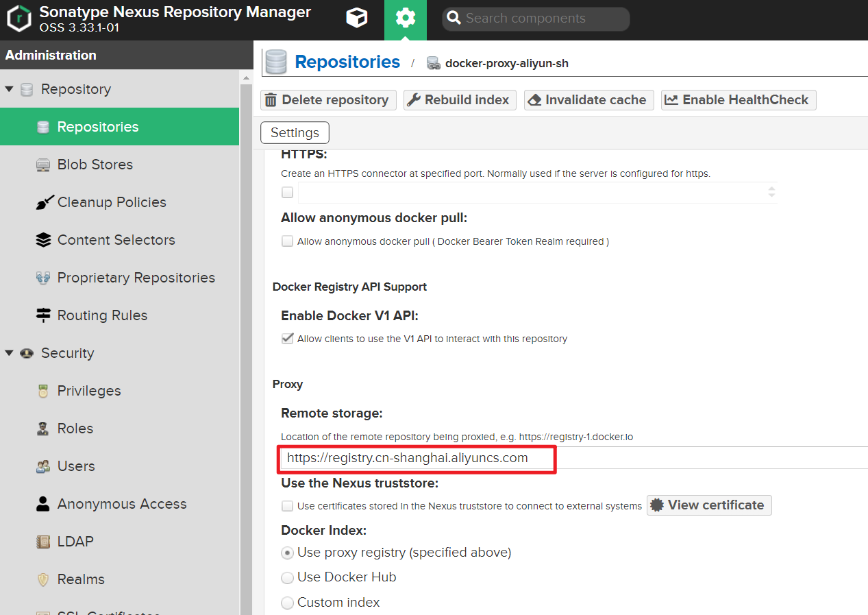Open Repositories in the sidebar
The image size is (868, 615).
(119, 127)
